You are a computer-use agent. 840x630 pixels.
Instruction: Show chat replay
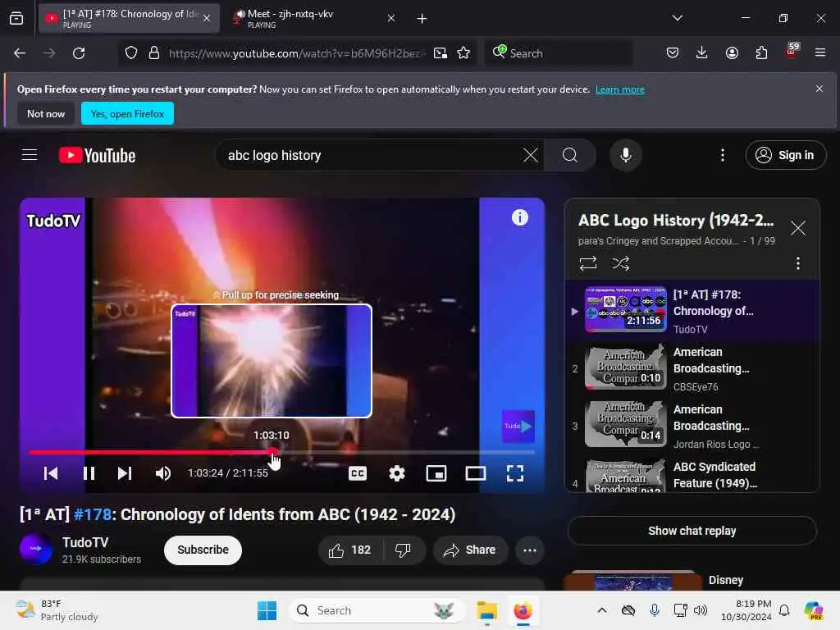coord(692,531)
